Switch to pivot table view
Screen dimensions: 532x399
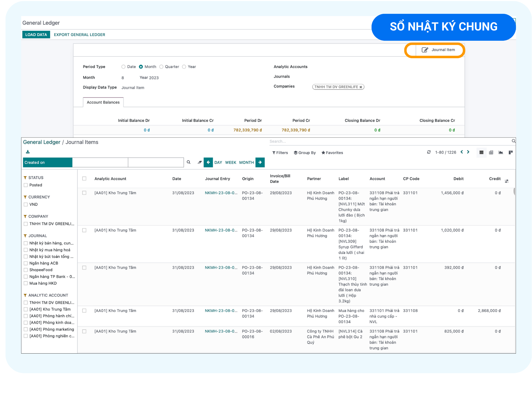[x=491, y=152]
